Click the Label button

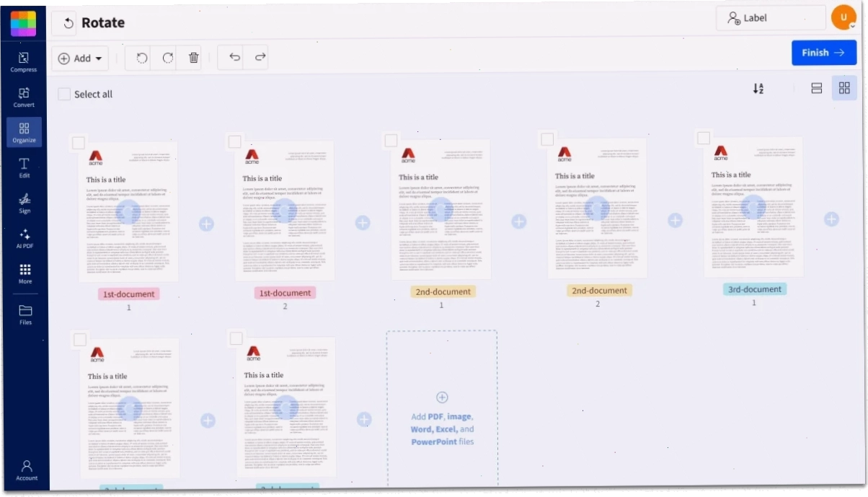(x=771, y=18)
